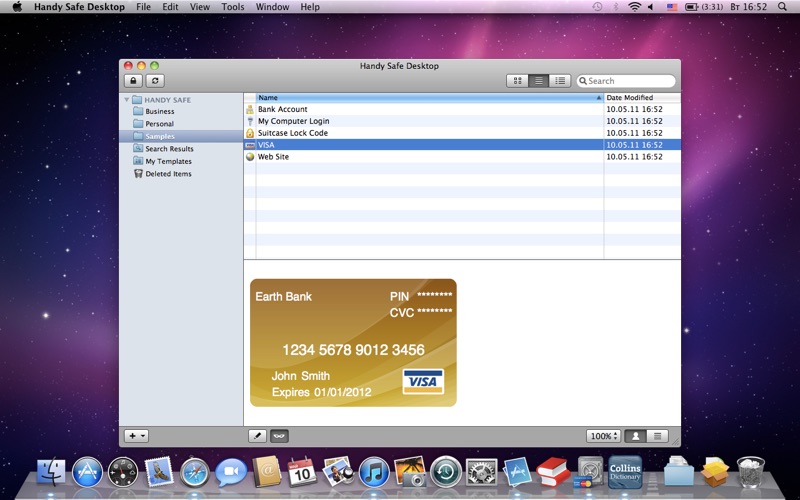Screen dimensions: 800x500
Task: Open the blue round App Store Dock icon
Action: pos(87,472)
